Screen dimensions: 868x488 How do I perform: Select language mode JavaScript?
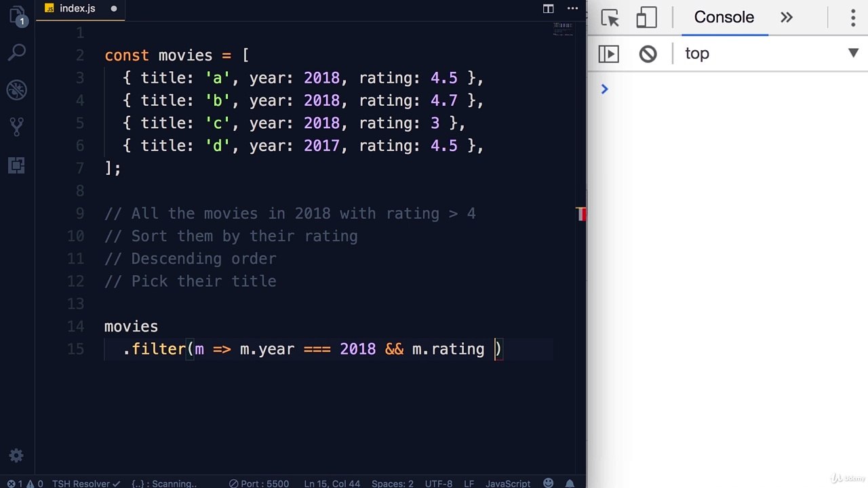[x=508, y=483]
